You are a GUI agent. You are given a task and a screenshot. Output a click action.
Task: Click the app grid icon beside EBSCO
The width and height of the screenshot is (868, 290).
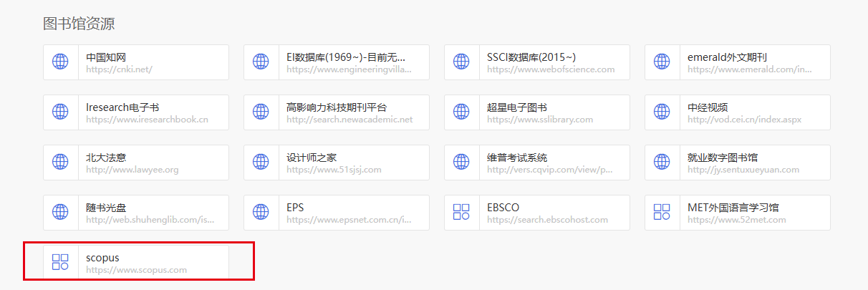click(x=461, y=213)
